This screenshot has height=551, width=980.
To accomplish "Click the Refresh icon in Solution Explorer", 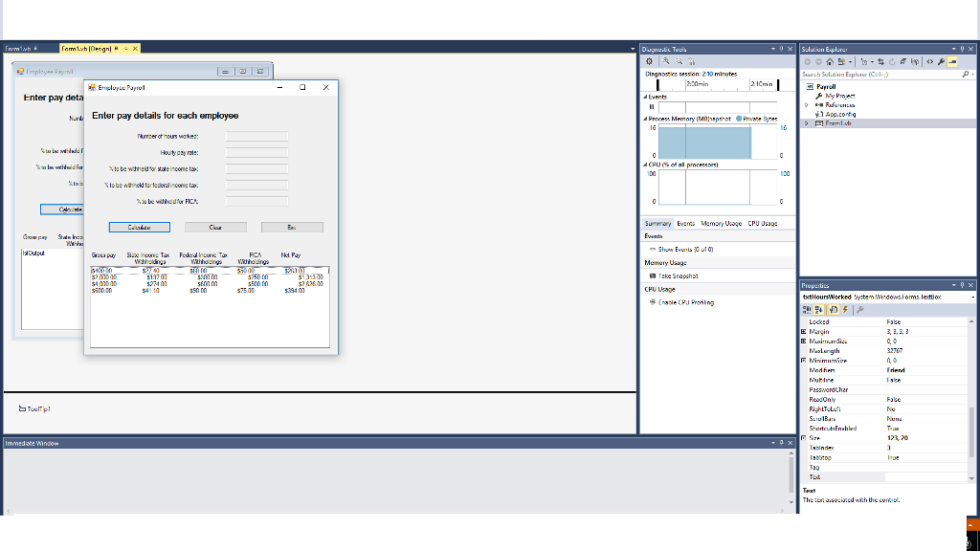I will 892,60.
